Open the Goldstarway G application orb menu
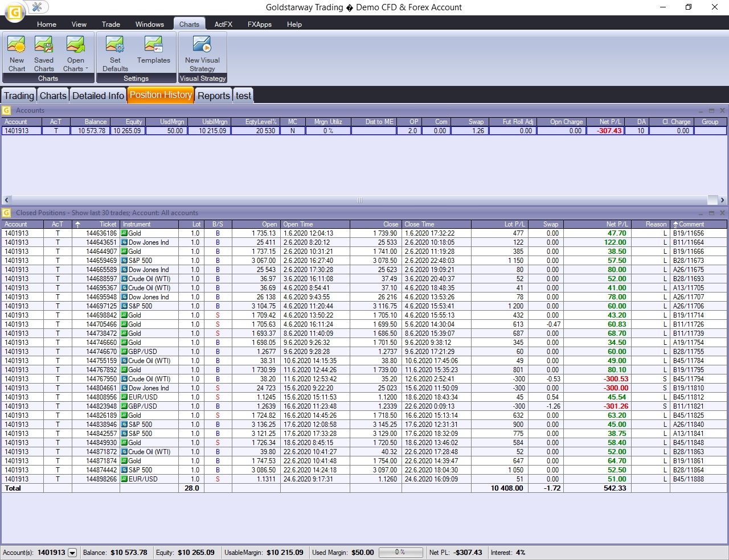729x560 pixels. point(15,13)
